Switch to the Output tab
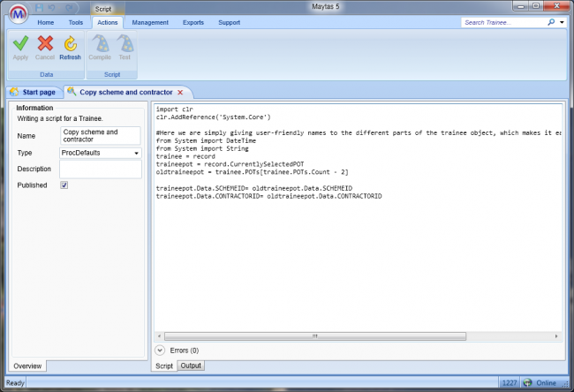The image size is (574, 392). (191, 366)
